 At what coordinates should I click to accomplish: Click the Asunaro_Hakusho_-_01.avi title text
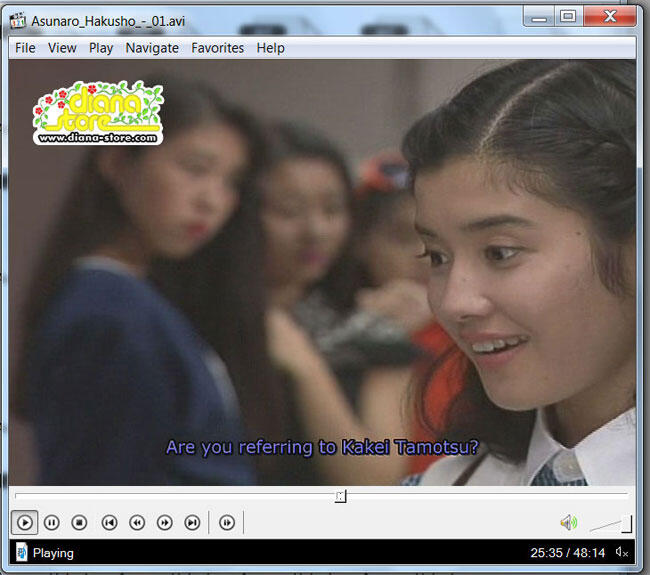point(108,21)
